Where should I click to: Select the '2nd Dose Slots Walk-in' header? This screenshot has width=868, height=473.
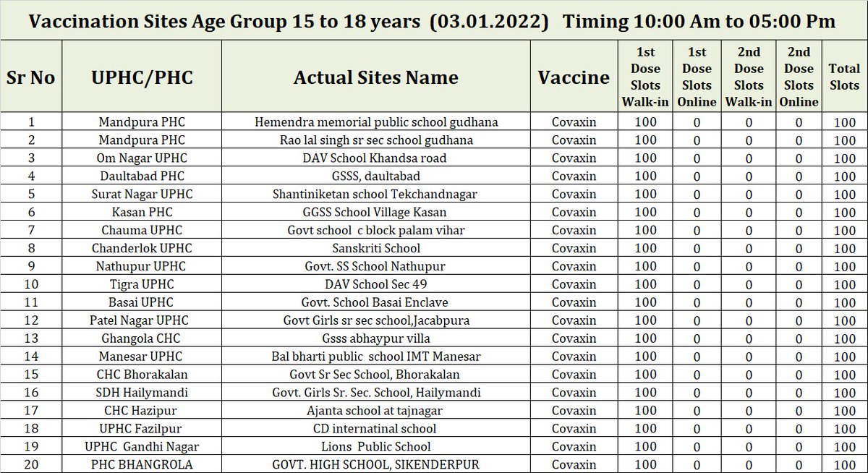(x=749, y=77)
